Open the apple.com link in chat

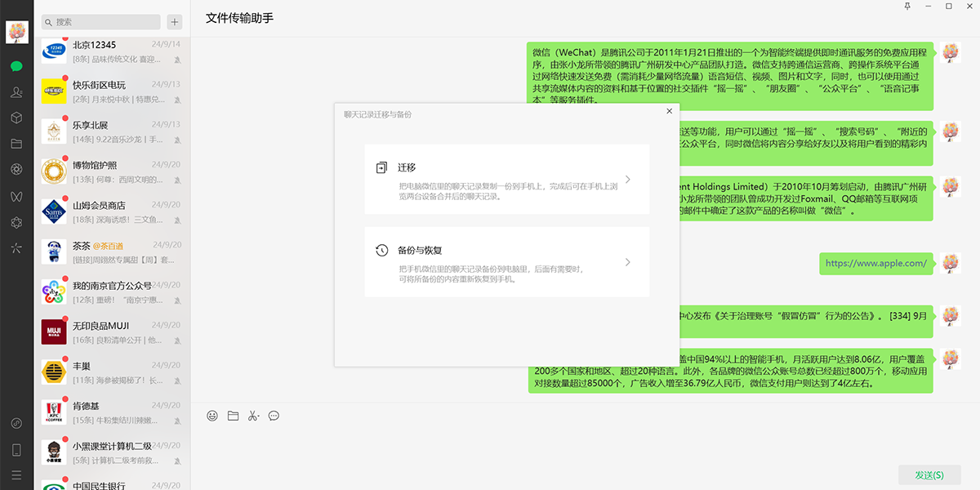[x=875, y=263]
